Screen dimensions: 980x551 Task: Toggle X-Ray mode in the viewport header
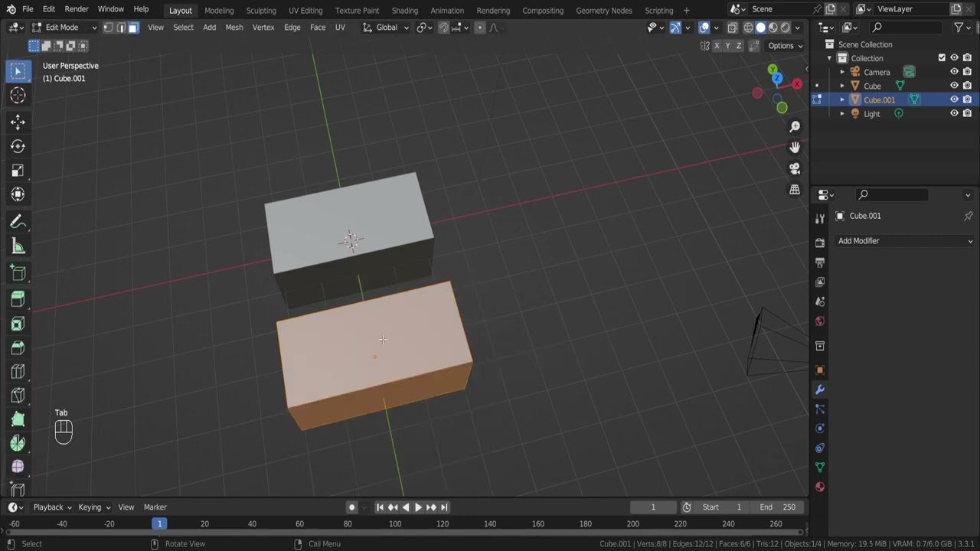(732, 28)
